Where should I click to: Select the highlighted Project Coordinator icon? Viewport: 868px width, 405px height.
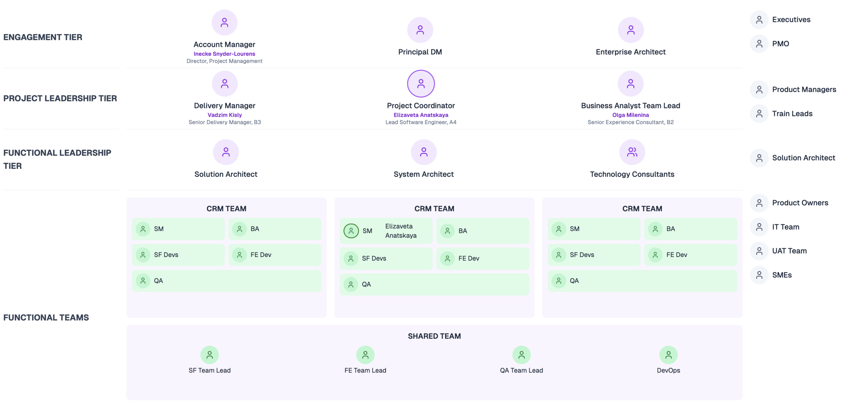(x=420, y=84)
